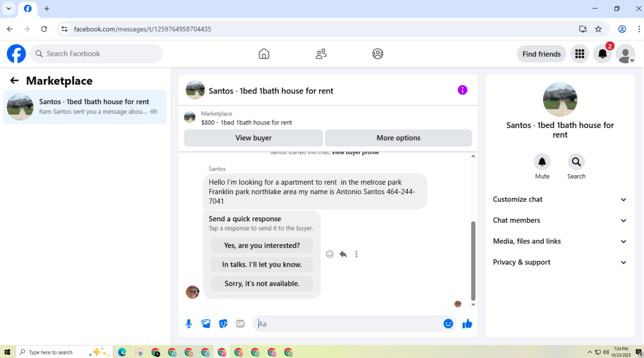
Task: Open the browser site information icon
Action: [x=64, y=29]
